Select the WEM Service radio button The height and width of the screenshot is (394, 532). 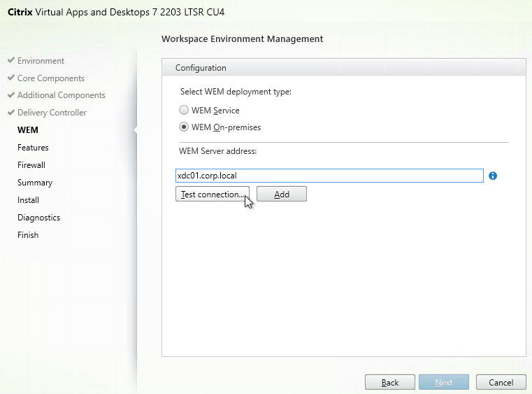[184, 110]
